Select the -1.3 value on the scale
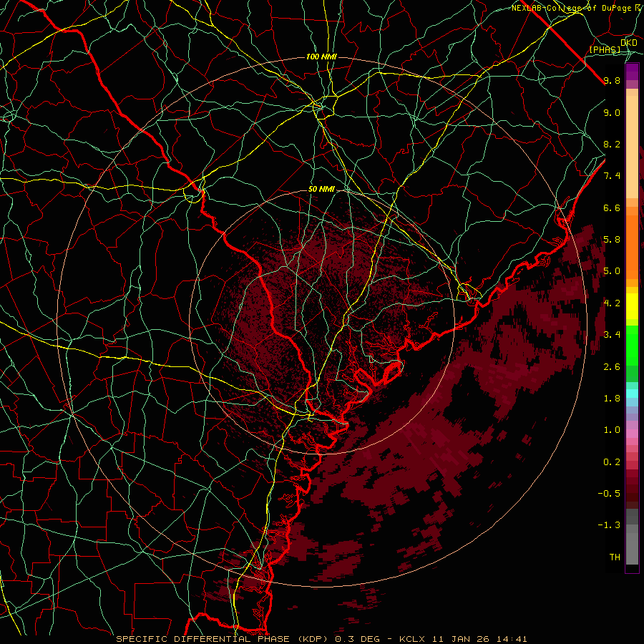Image resolution: width=644 pixels, height=644 pixels. point(609,525)
